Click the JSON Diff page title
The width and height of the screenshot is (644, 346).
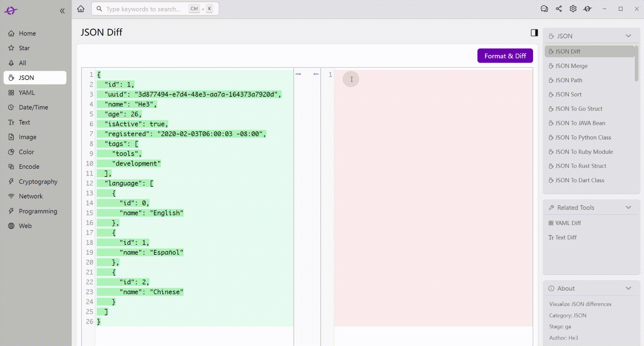click(x=101, y=32)
